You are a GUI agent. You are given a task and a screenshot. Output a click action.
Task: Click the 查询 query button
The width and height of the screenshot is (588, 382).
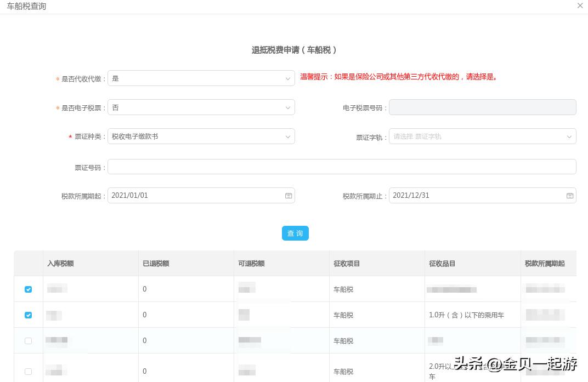(x=295, y=233)
